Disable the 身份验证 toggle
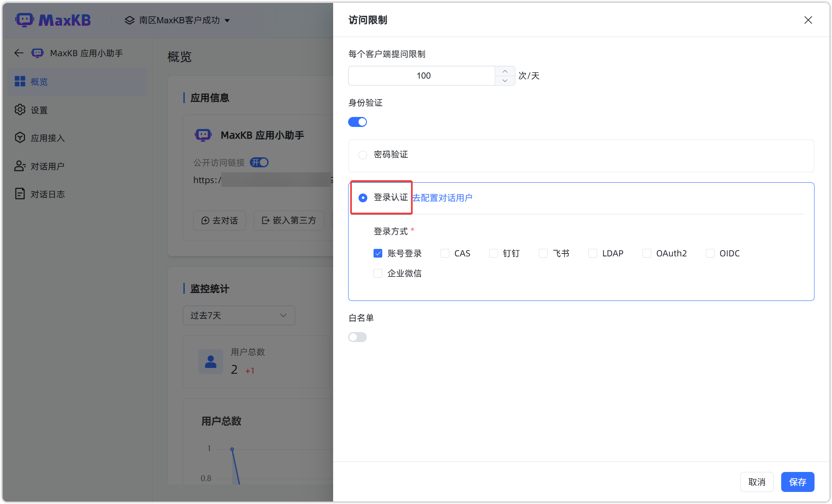 pos(357,122)
